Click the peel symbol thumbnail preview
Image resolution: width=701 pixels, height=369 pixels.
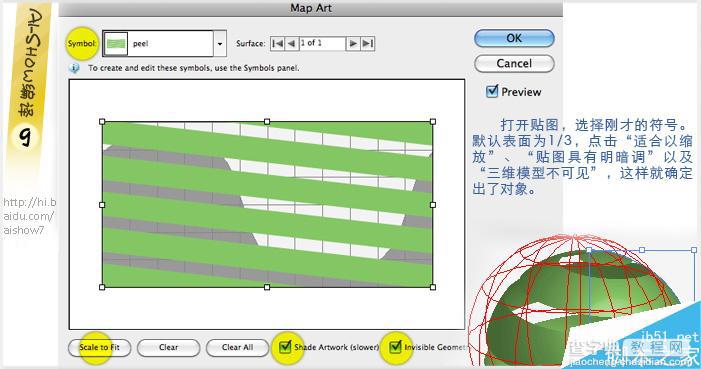[x=116, y=43]
